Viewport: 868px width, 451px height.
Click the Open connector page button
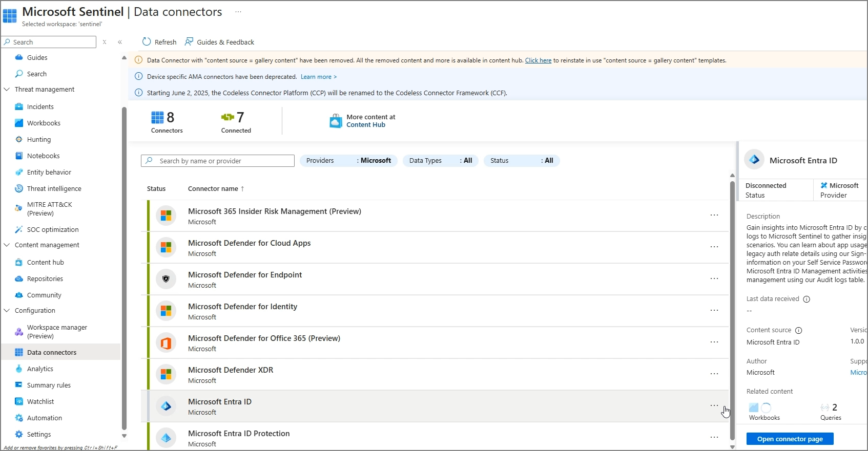790,439
